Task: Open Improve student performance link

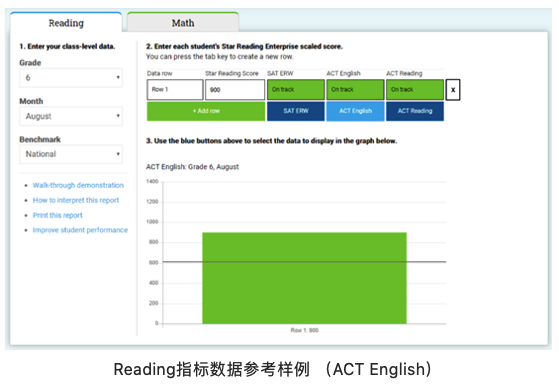Action: pyautogui.click(x=80, y=230)
